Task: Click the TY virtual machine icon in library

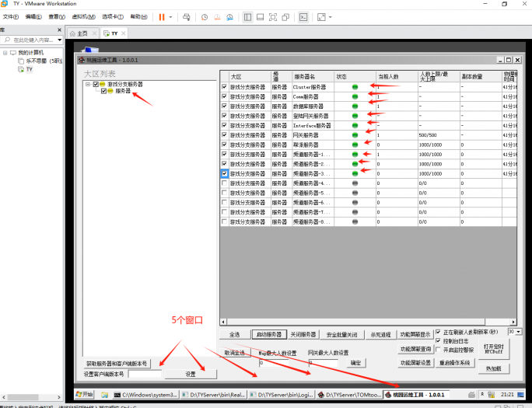Action: [20, 69]
